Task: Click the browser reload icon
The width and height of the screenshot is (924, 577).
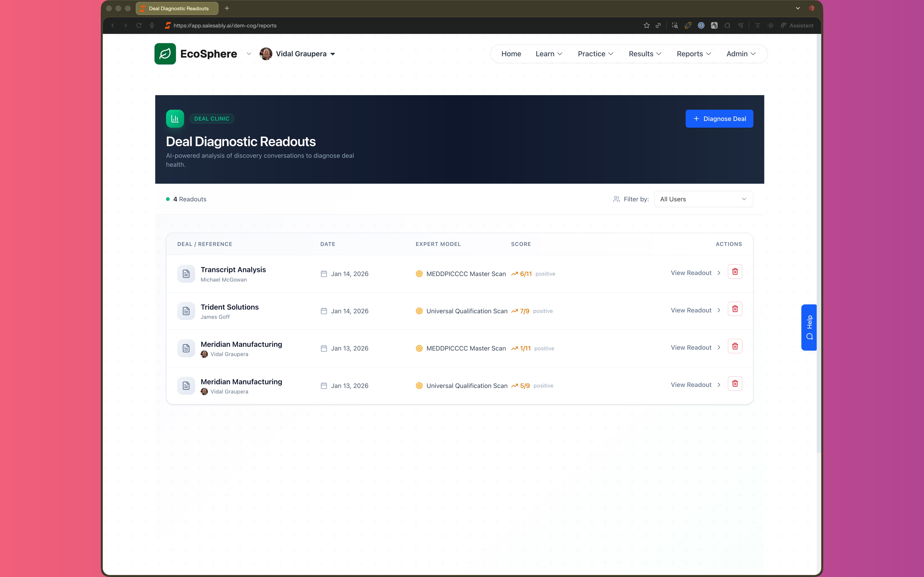Action: point(139,26)
